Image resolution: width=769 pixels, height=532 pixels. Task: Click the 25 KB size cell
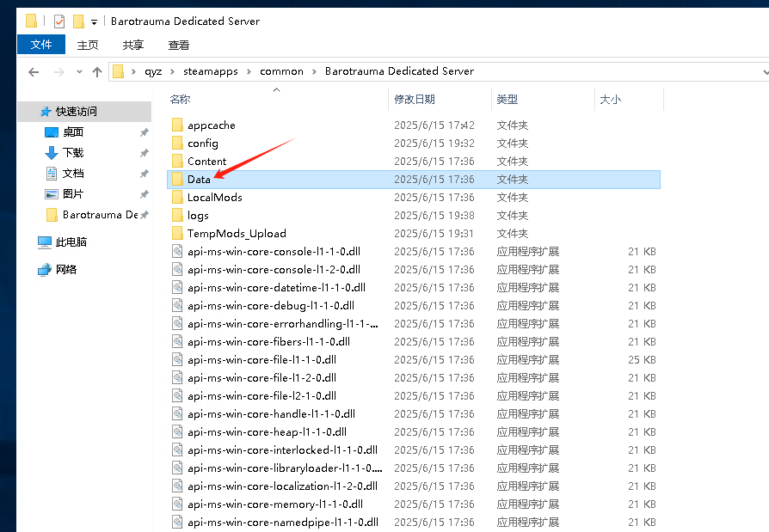click(642, 359)
